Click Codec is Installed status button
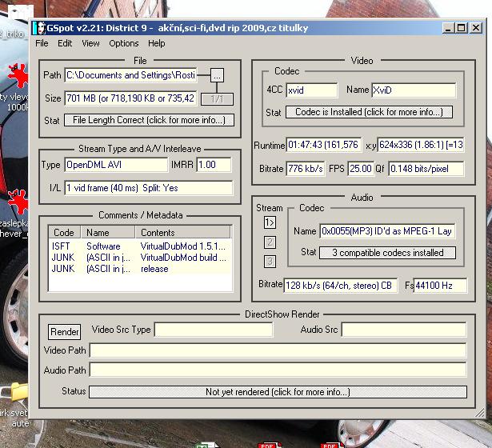This screenshot has height=448, width=492. 369,112
